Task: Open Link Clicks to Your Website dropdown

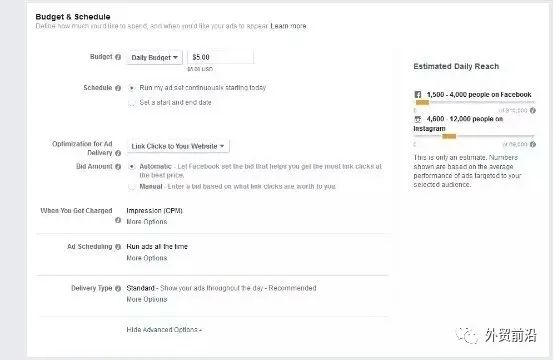Action: coord(178,146)
